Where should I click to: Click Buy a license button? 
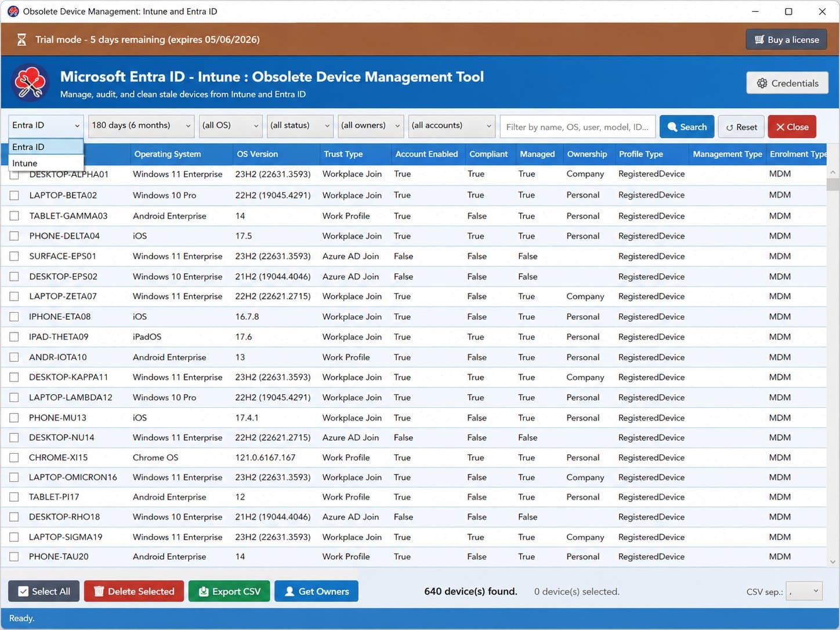(x=786, y=39)
